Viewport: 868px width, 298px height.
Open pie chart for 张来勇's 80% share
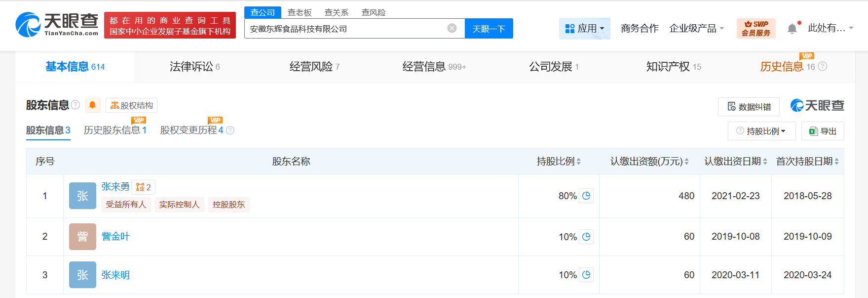click(x=586, y=196)
